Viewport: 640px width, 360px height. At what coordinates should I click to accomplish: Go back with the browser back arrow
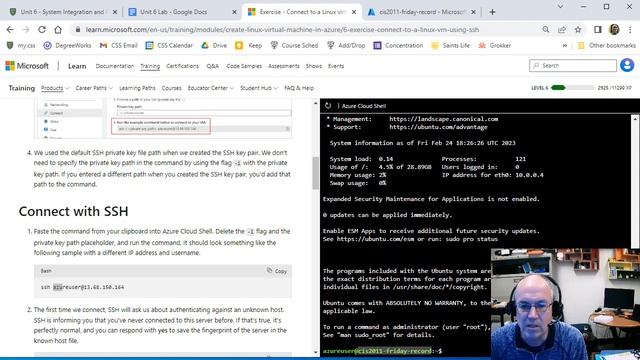10,29
